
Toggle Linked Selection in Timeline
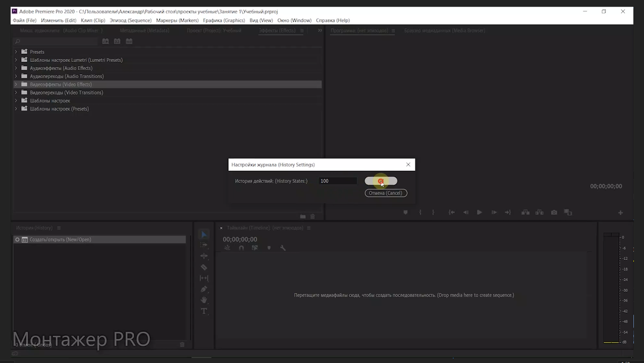tap(255, 248)
